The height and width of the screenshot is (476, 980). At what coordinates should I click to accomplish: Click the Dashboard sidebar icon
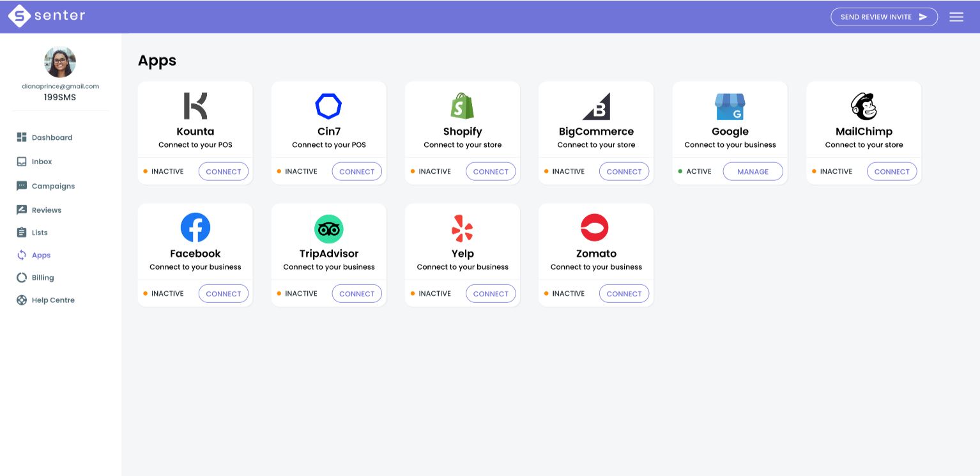22,137
